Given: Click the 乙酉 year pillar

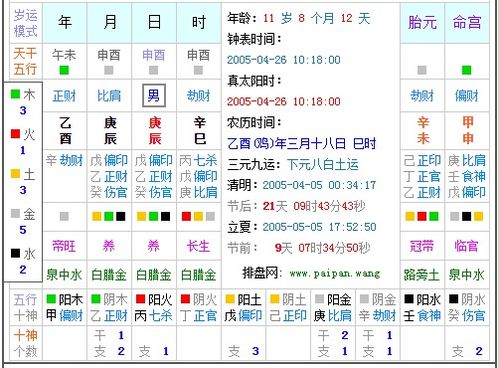Looking at the screenshot, I should [x=65, y=130].
